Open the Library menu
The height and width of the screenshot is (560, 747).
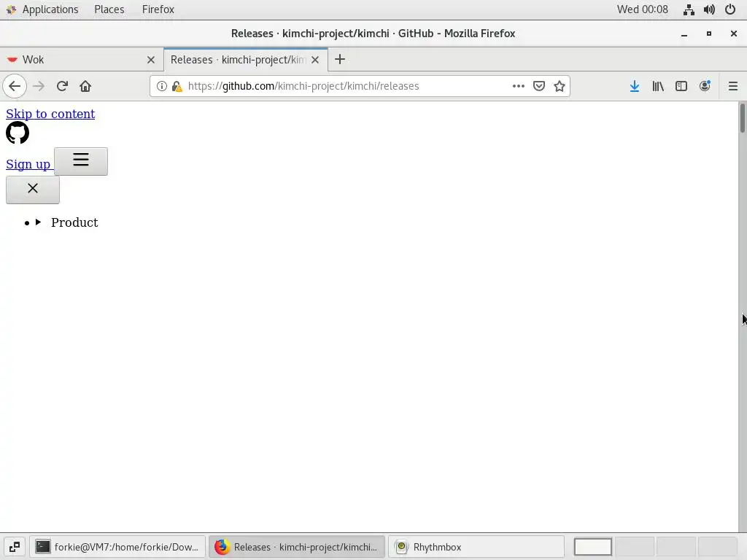(x=658, y=86)
